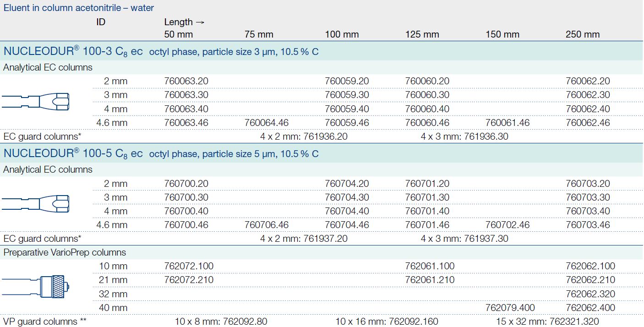Select the NUCLEODUR 100-5 C8 ec section heading
This screenshot has width=644, height=327.
(73, 153)
